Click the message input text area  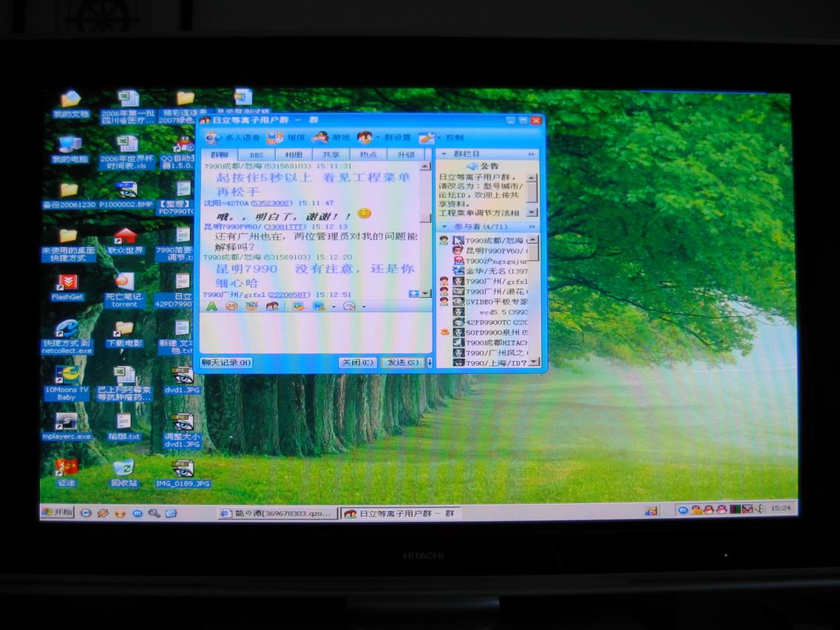314,333
